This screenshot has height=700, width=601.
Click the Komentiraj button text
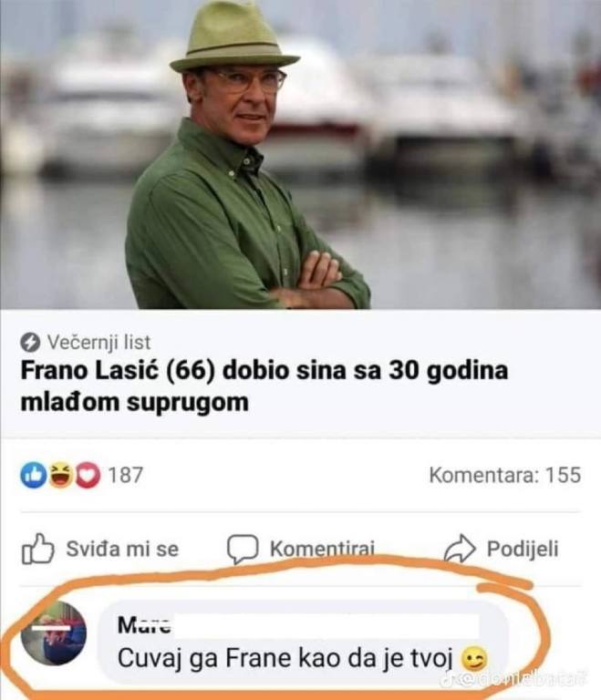click(322, 549)
